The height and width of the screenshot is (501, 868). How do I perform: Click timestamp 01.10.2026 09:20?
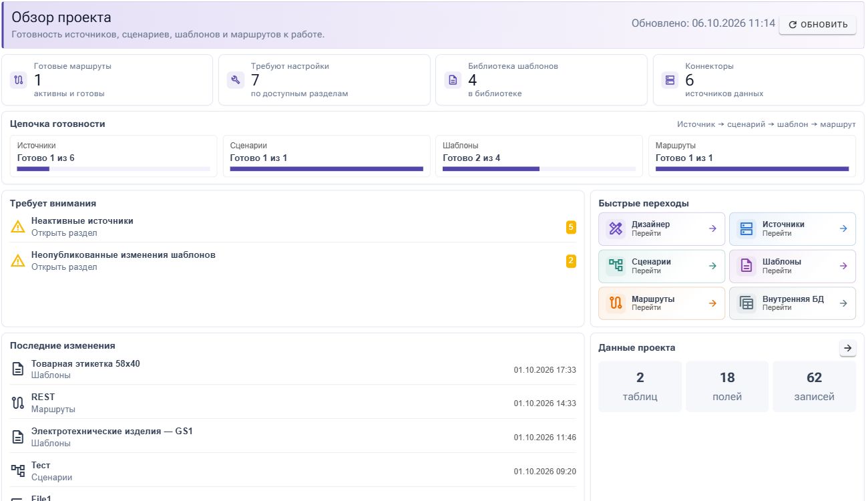pos(545,472)
